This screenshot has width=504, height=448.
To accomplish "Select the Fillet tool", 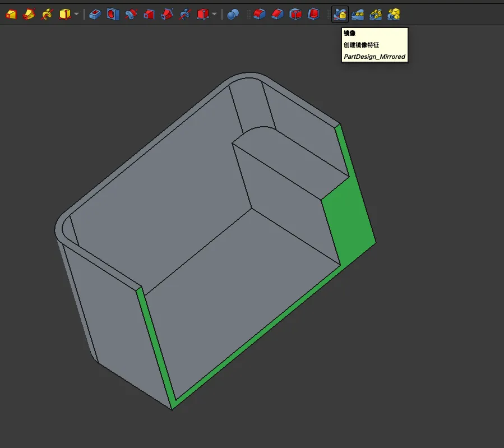I will pos(258,14).
